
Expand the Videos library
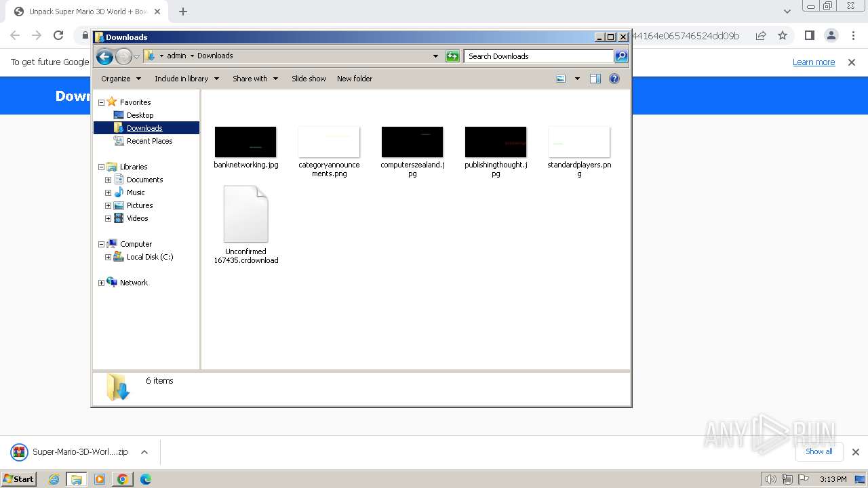108,218
